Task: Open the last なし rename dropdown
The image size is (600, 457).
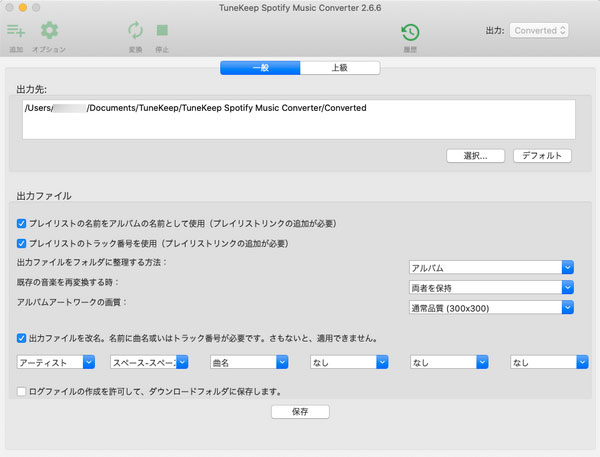Action: (549, 362)
